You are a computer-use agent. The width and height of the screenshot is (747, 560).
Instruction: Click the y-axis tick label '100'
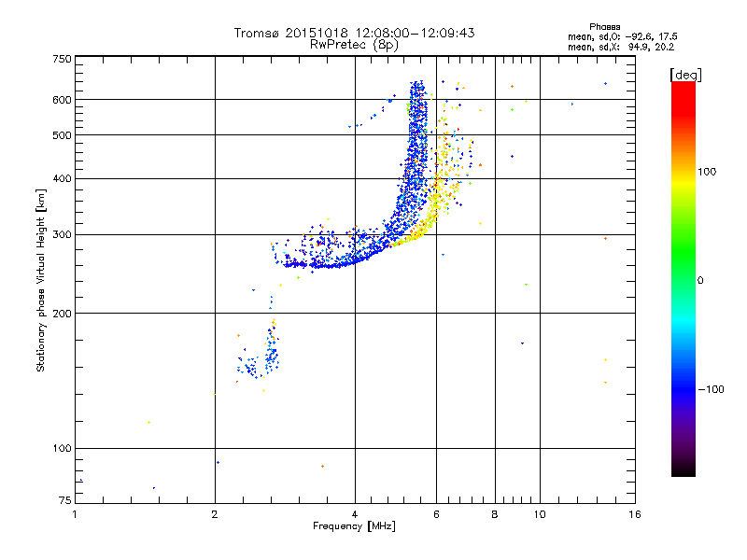(62, 448)
